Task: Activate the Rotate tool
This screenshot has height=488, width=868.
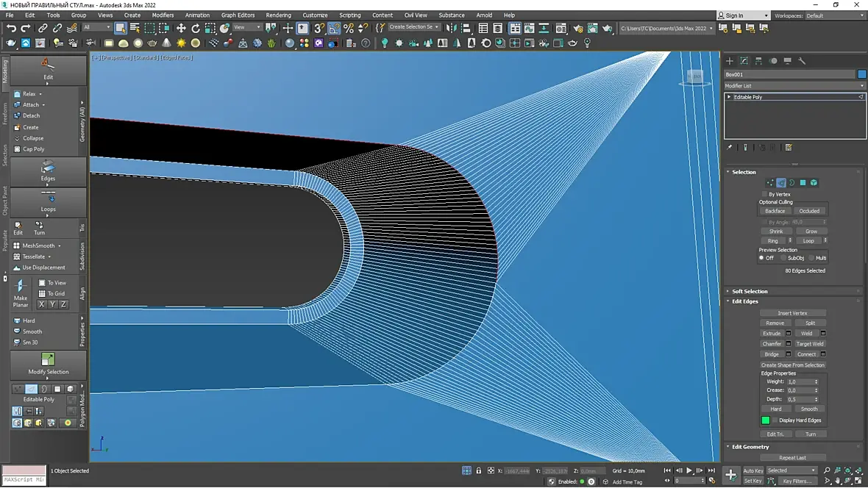Action: tap(196, 28)
